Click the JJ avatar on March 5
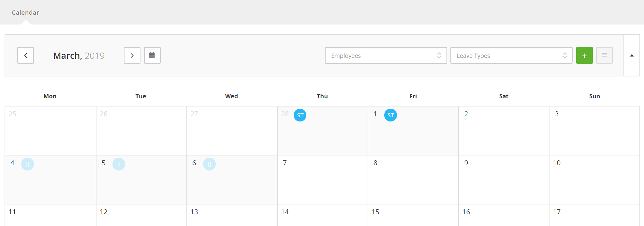The image size is (644, 226). (119, 164)
